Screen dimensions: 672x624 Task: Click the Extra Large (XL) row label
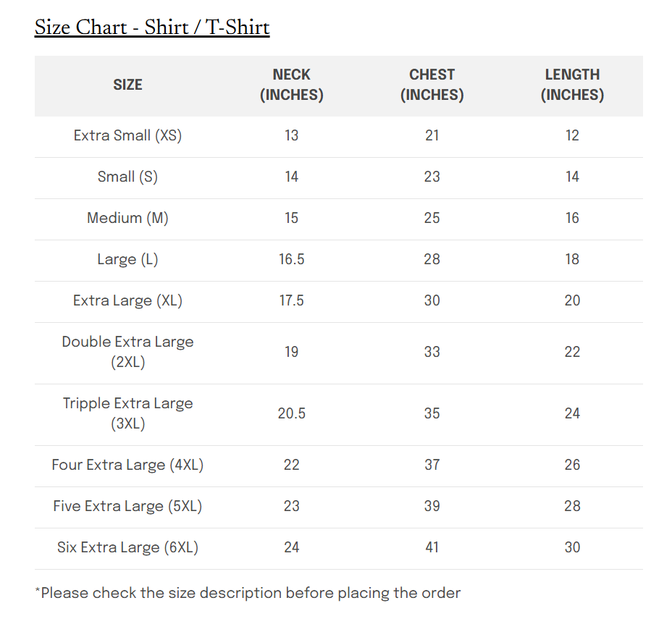tap(127, 300)
